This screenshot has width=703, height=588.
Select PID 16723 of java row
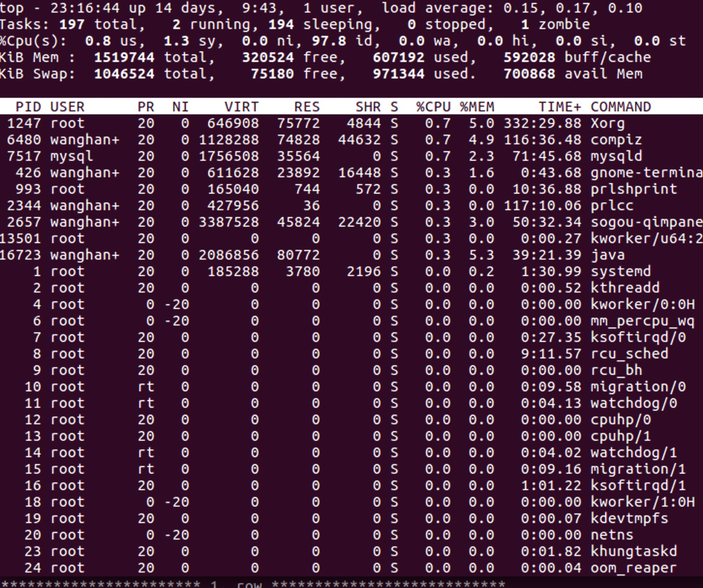(20, 255)
